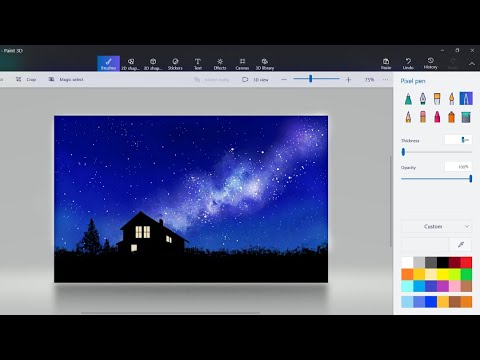Image resolution: width=480 pixels, height=360 pixels.
Task: Open the Stickers tab
Action: 175,63
